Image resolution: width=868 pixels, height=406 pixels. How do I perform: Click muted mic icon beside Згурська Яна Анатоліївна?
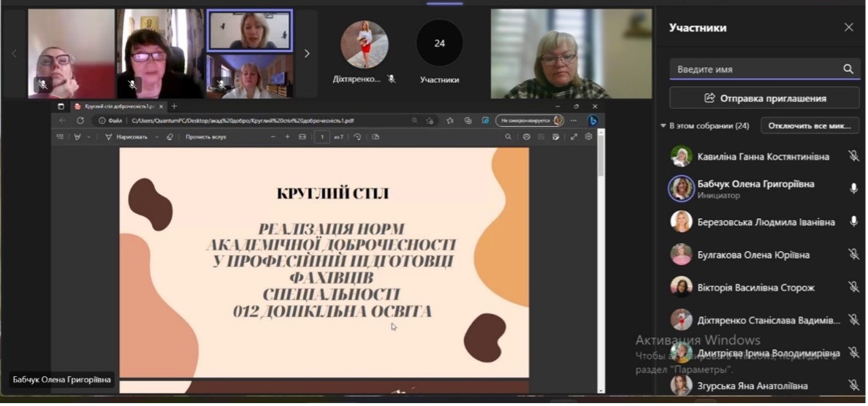853,385
